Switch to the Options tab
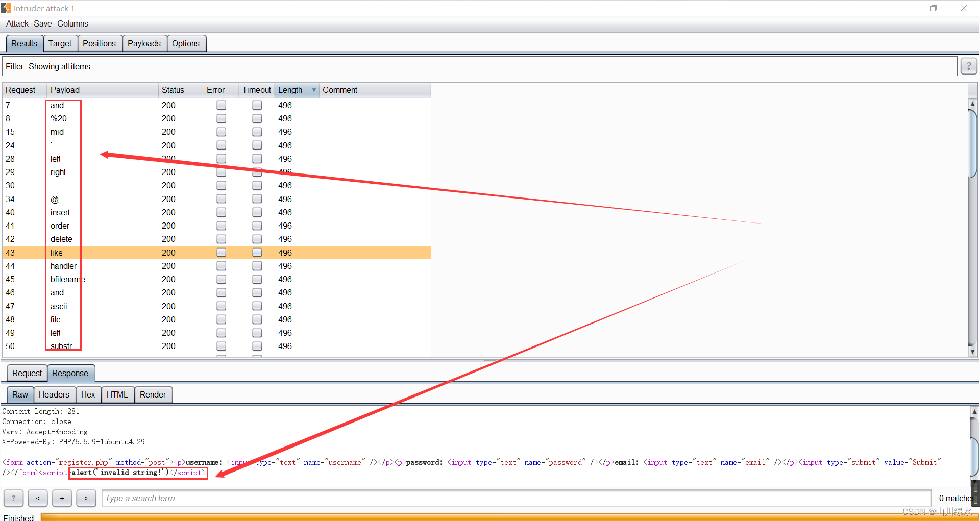Viewport: 980px width, 521px height. coord(186,43)
